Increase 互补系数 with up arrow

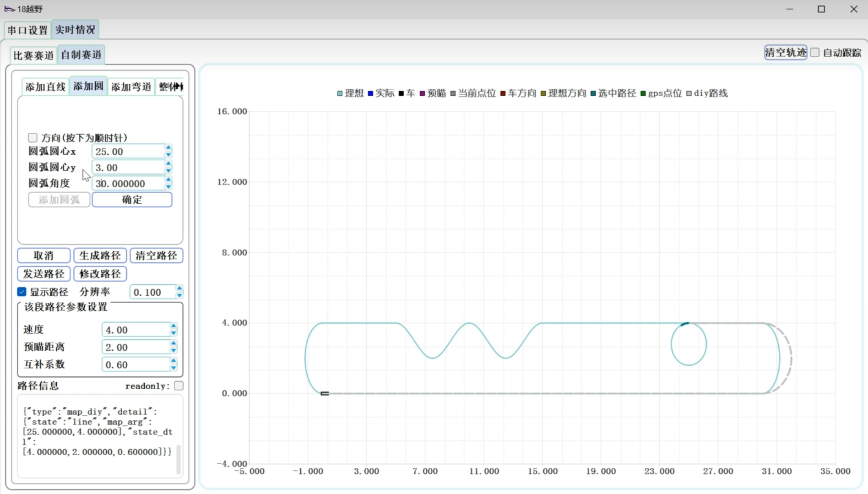tap(174, 361)
